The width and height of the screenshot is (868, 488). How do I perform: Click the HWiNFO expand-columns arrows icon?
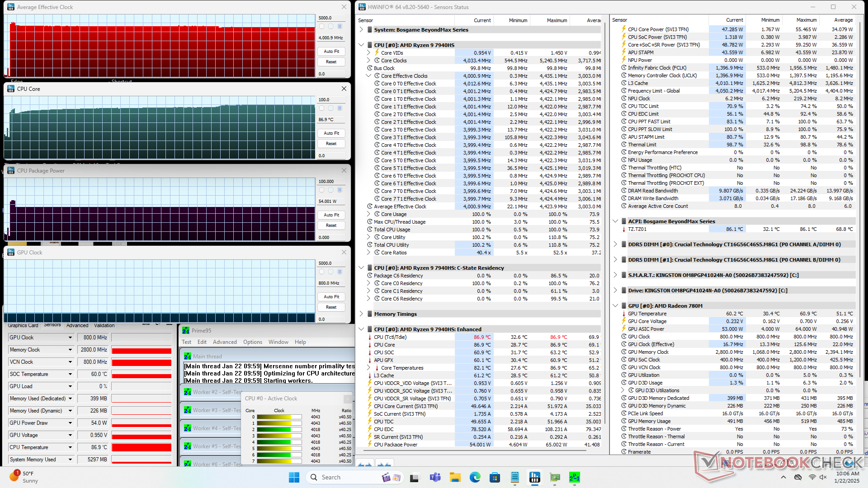coord(365,464)
